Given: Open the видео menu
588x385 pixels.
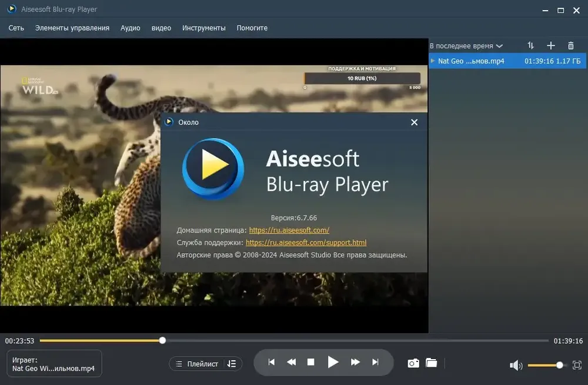Looking at the screenshot, I should (161, 28).
